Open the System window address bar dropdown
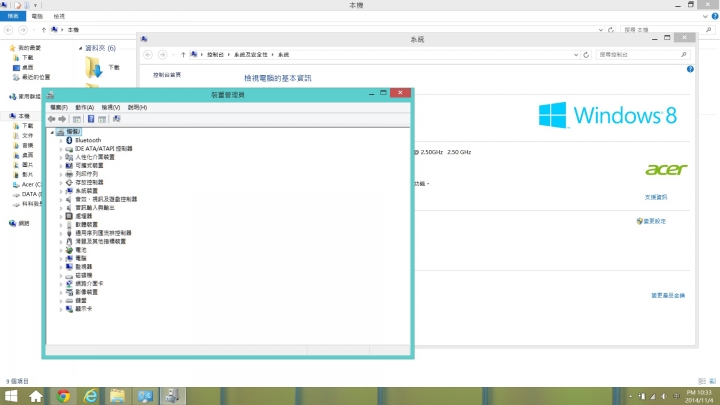 576,55
